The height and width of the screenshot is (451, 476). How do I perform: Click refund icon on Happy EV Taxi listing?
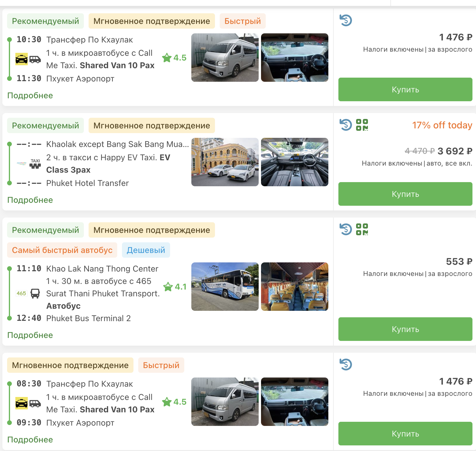click(345, 125)
